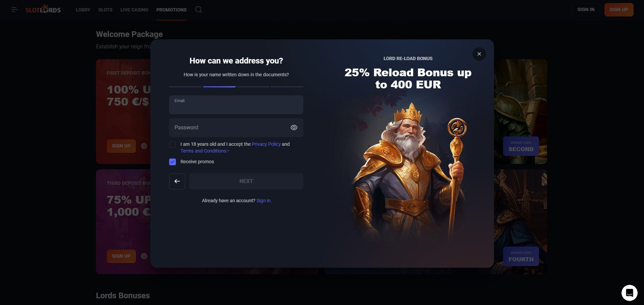This screenshot has width=644, height=305.
Task: Click the SIGN IN header button
Action: (586, 10)
